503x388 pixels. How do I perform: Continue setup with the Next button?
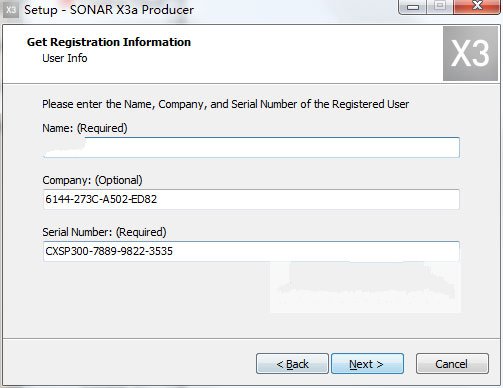click(367, 364)
